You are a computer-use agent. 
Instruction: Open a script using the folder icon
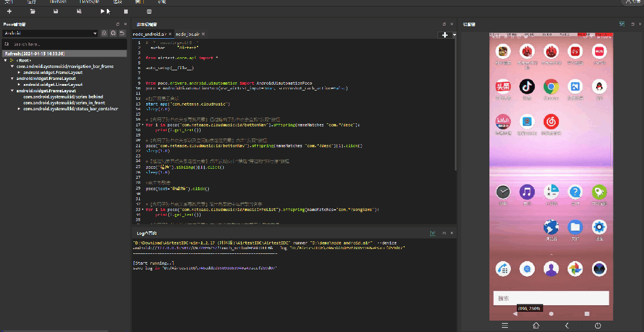point(32,11)
